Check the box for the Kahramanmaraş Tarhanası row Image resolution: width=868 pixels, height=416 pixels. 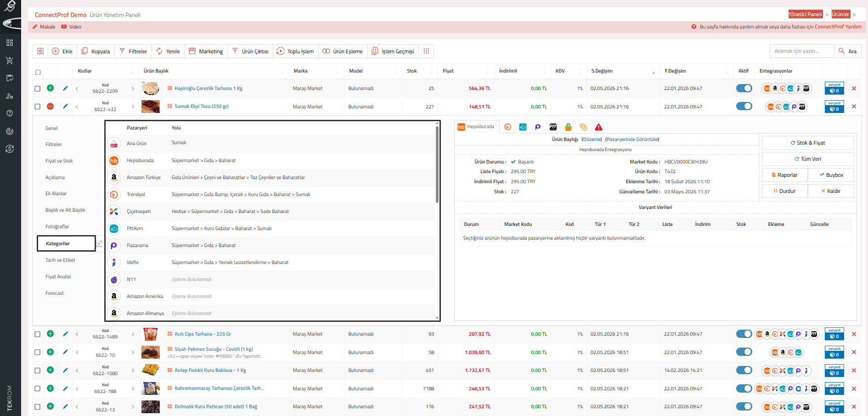38,388
